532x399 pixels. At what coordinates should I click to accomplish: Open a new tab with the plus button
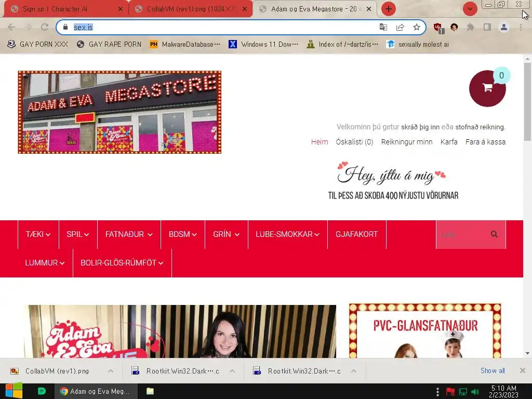click(389, 9)
